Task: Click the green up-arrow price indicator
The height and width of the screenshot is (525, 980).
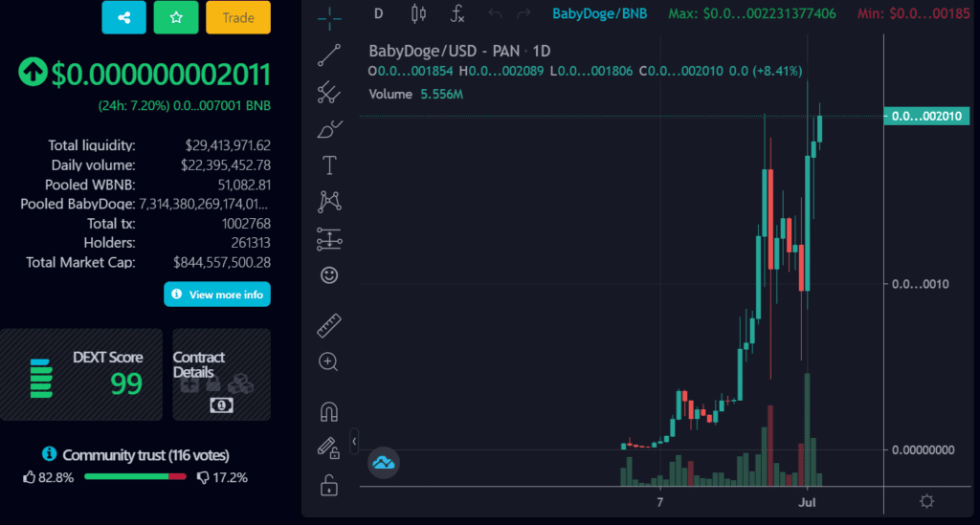Action: coord(33,72)
